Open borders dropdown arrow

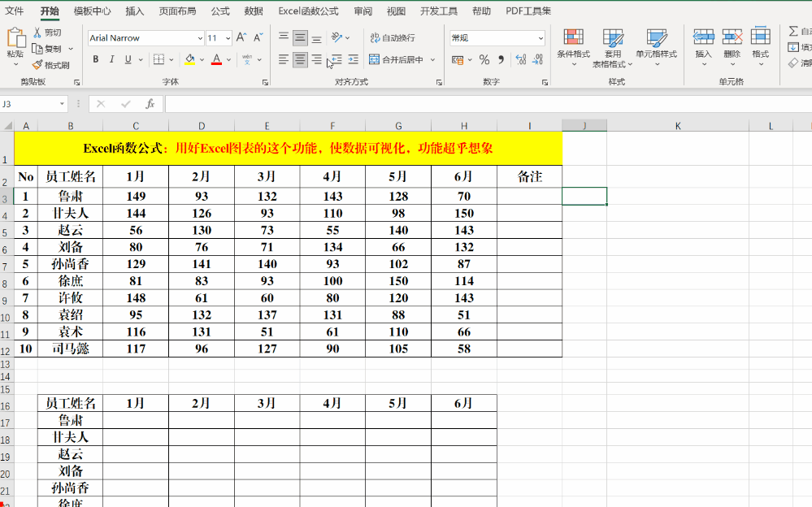172,60
